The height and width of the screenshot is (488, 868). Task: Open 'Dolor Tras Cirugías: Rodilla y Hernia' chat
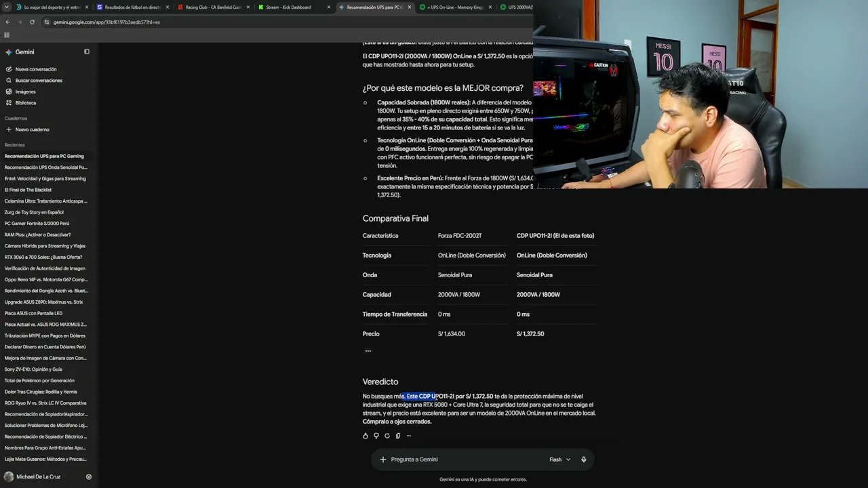[41, 392]
